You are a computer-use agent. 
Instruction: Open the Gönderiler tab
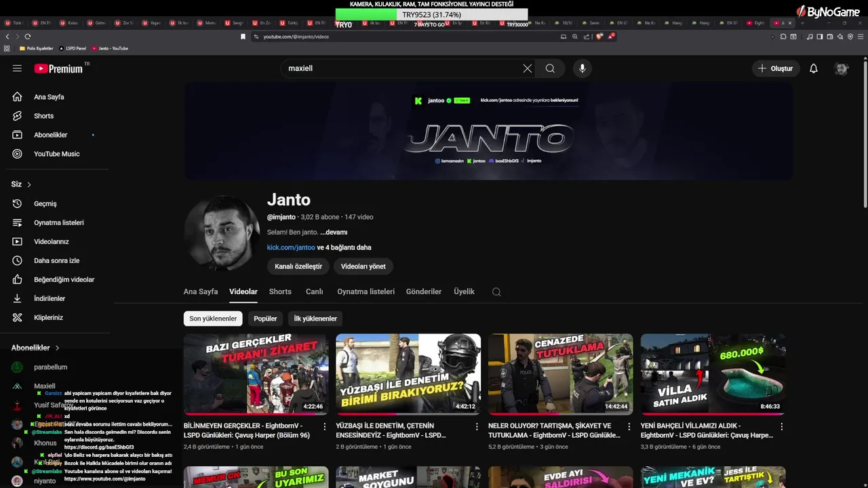tap(424, 291)
